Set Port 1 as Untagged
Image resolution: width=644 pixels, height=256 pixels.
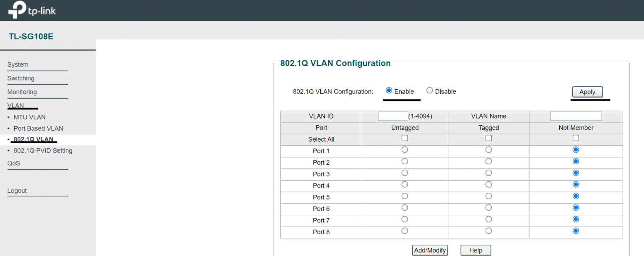(405, 150)
